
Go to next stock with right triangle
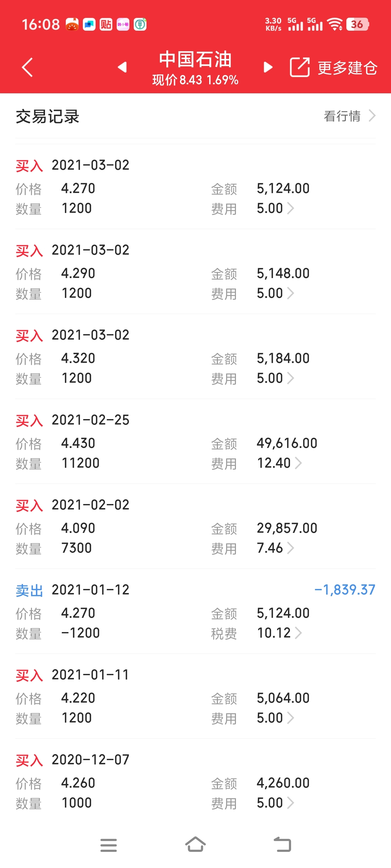coord(268,67)
